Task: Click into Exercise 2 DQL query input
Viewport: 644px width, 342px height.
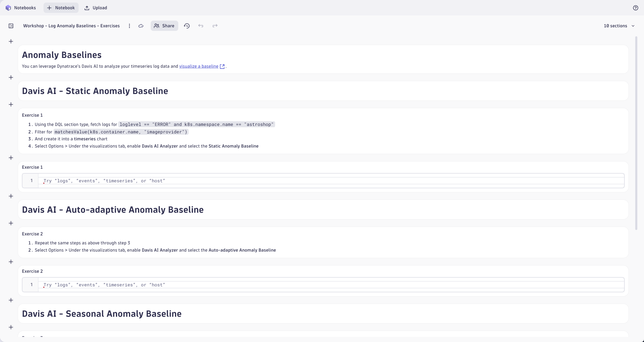Action: point(331,285)
